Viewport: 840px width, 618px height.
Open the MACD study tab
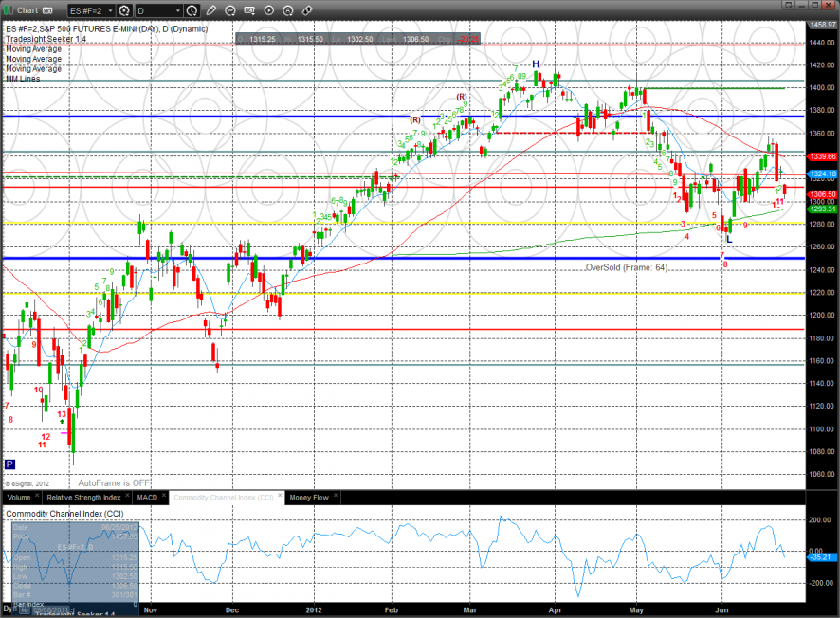pos(146,497)
